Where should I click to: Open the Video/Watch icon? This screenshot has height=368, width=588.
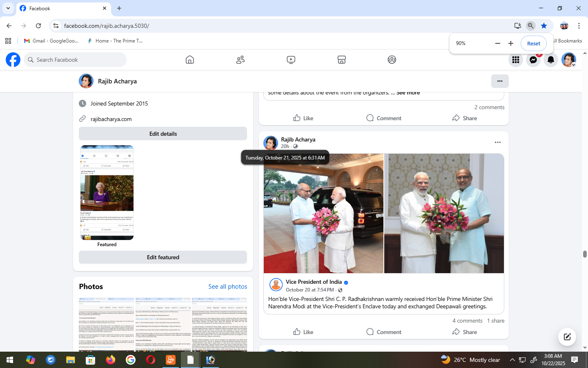[291, 60]
